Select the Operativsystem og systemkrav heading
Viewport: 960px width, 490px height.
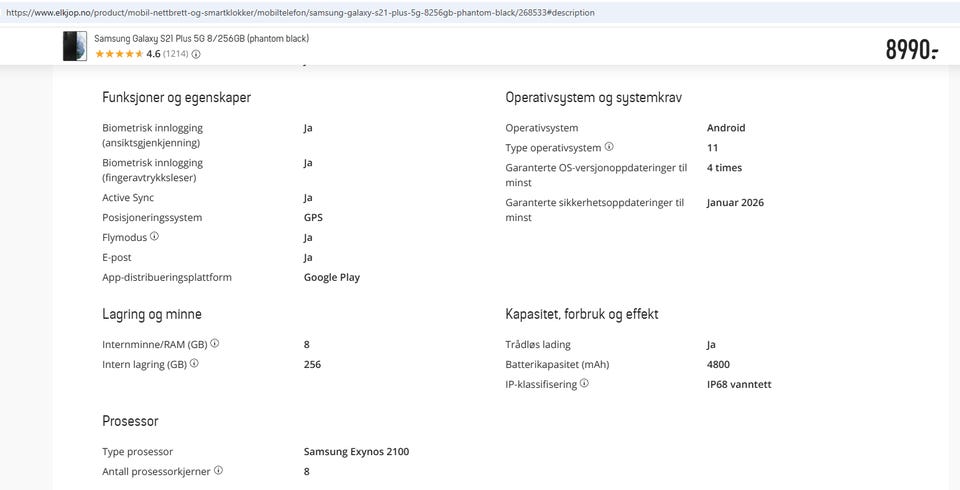pos(593,97)
